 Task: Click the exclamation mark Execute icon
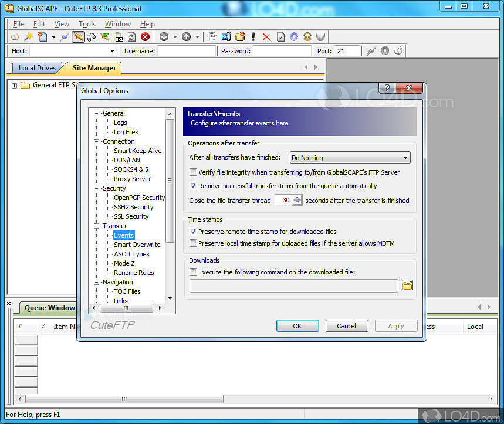pos(253,37)
